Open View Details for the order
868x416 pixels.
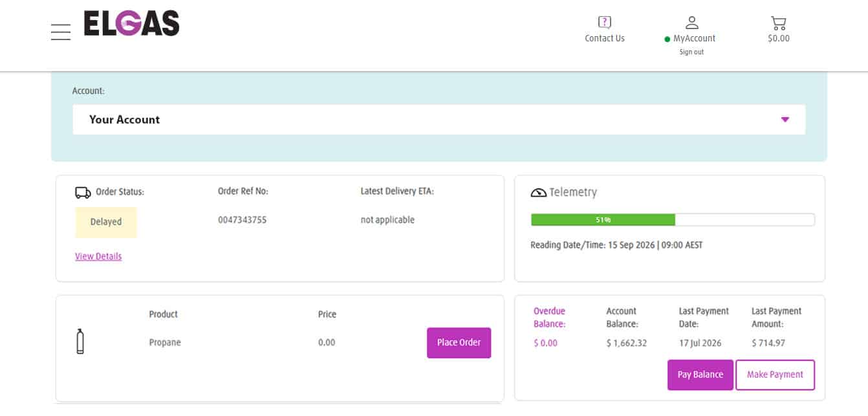(x=98, y=256)
